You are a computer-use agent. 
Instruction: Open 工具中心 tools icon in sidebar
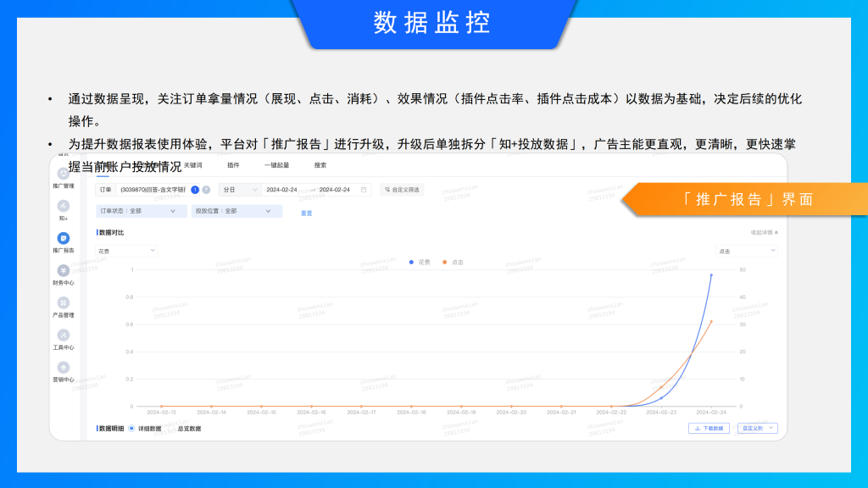63,335
